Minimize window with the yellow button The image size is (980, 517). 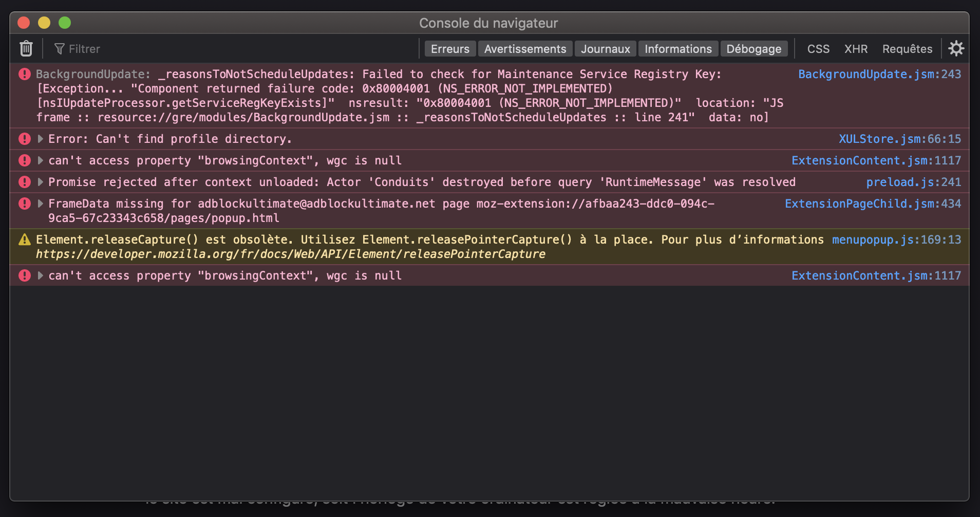(44, 23)
